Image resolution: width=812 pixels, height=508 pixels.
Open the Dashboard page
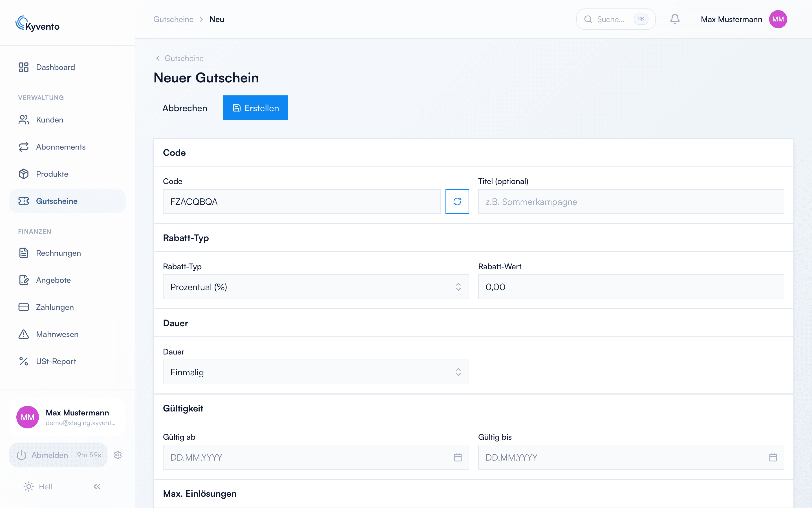67,67
